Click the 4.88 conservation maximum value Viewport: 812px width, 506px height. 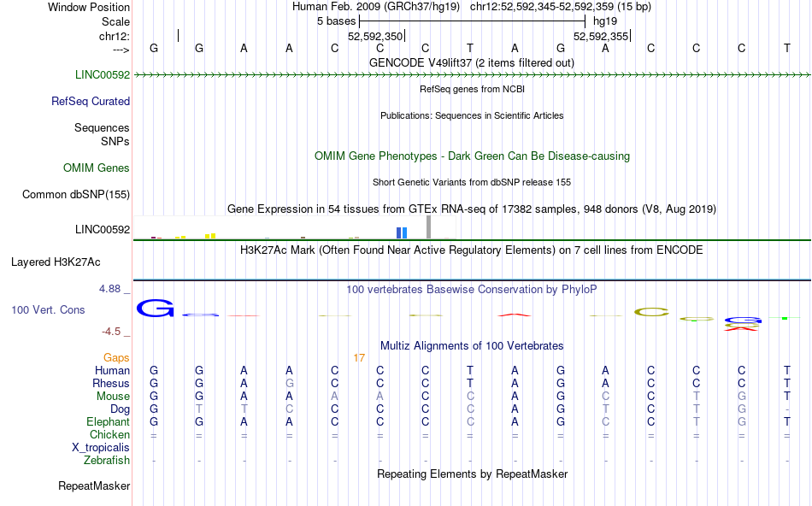[x=109, y=289]
